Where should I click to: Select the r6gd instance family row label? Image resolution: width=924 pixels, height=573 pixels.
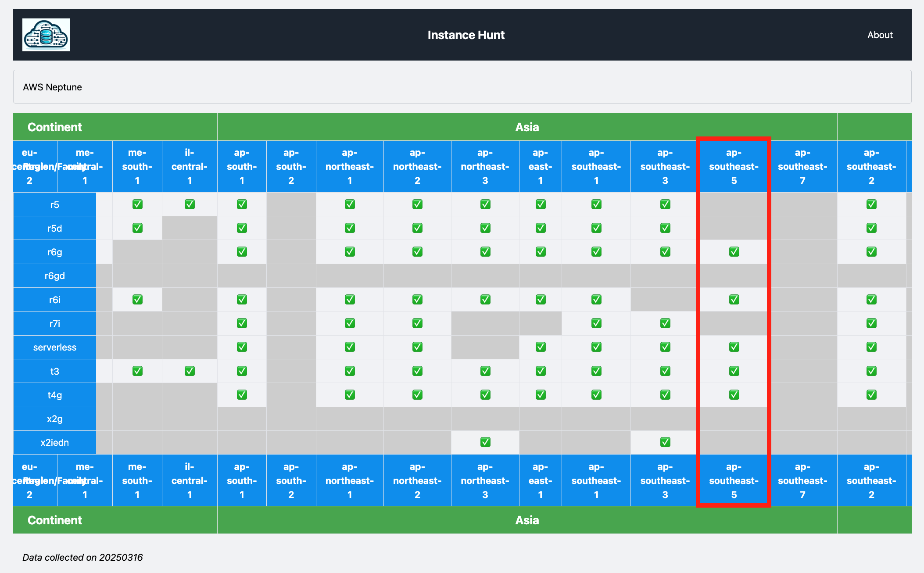55,276
